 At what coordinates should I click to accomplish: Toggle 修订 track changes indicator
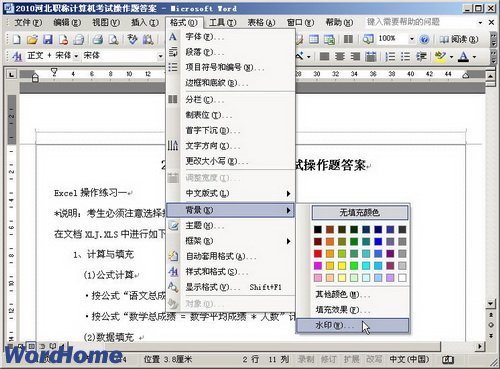pyautogui.click(x=328, y=359)
